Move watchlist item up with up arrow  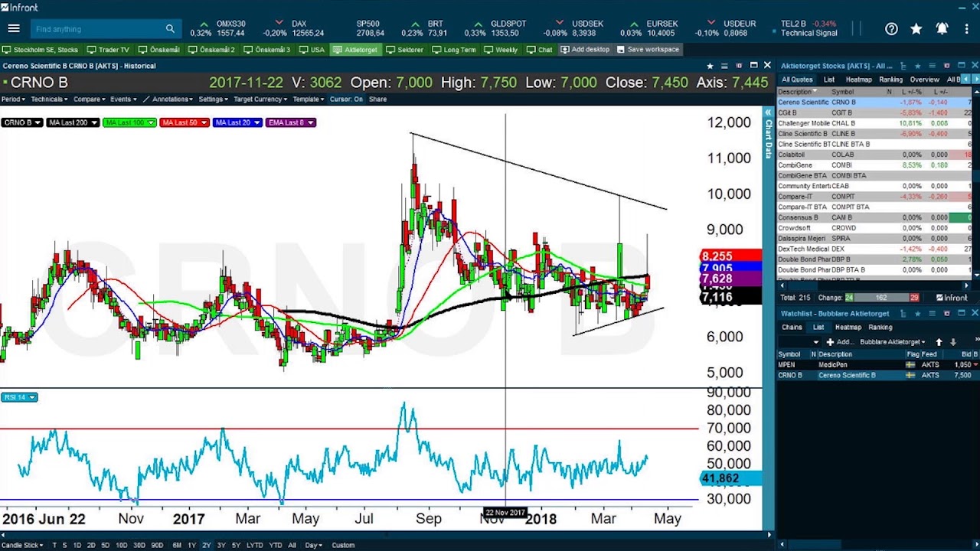939,342
